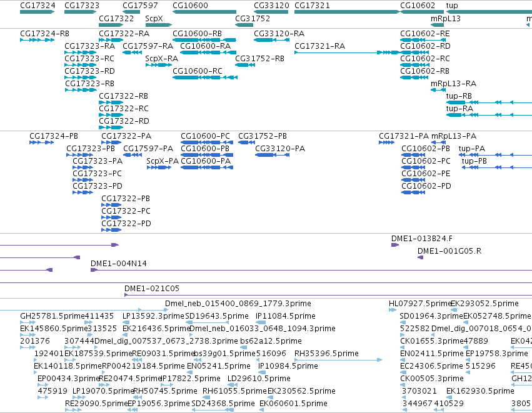Select protein CG17322-PA
This screenshot has height=413, width=532.
point(111,142)
